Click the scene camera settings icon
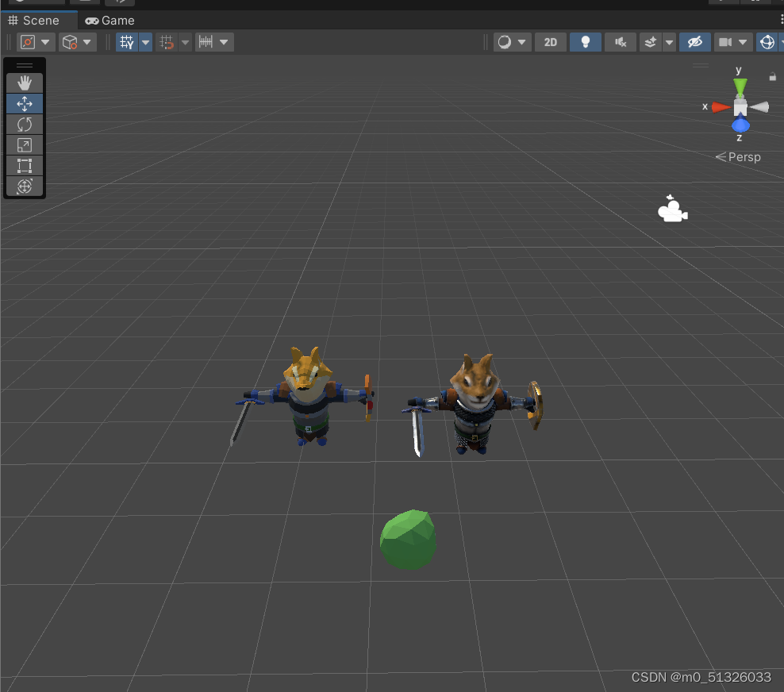 pyautogui.click(x=725, y=42)
